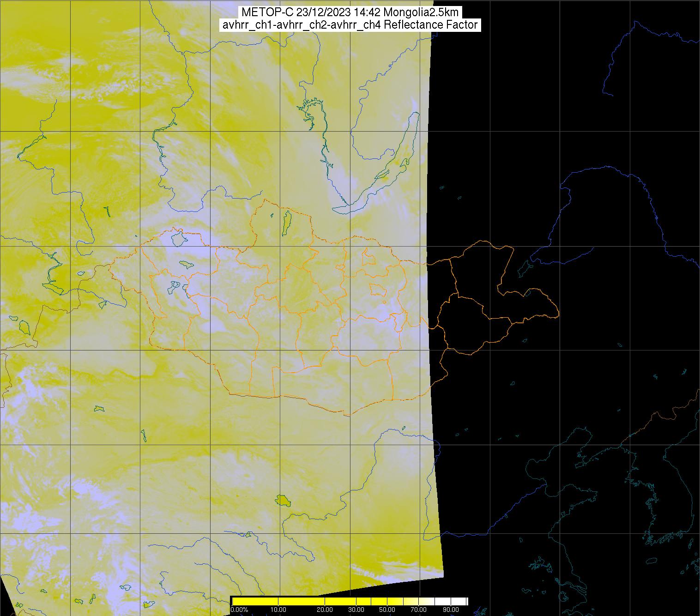This screenshot has width=700, height=616.
Task: Click the title line 'METOP-C 23/12/2023 14:42 Mongolia2.5km'
Action: (x=350, y=12)
